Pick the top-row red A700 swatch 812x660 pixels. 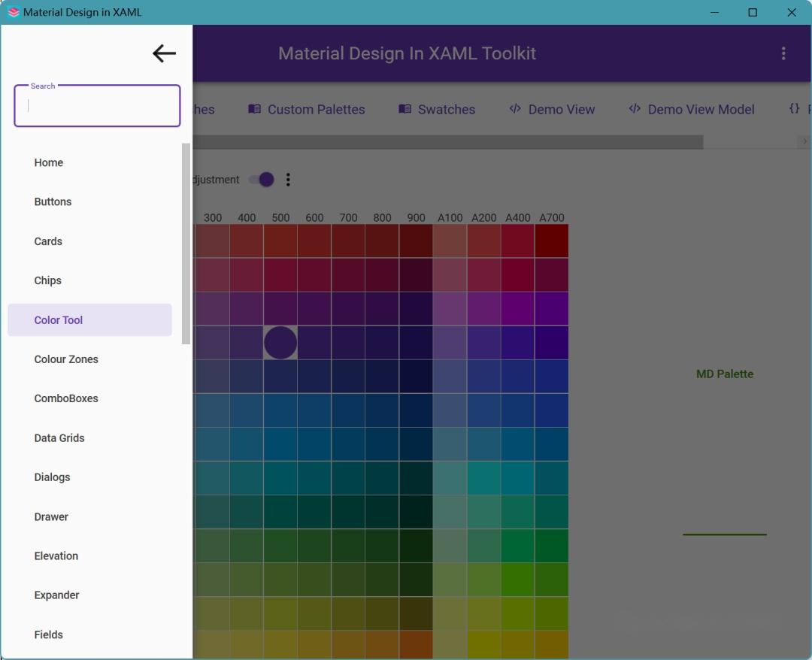(x=552, y=241)
